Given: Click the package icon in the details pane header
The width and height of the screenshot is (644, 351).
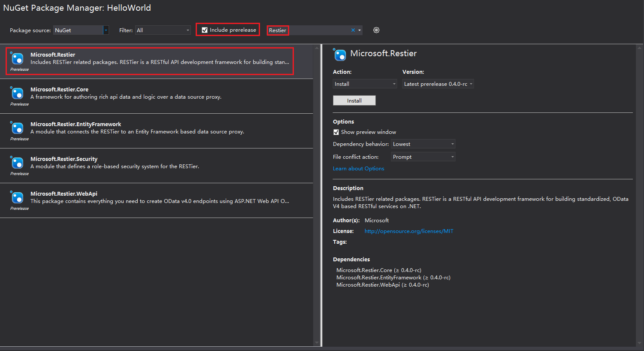Looking at the screenshot, I should click(x=340, y=54).
